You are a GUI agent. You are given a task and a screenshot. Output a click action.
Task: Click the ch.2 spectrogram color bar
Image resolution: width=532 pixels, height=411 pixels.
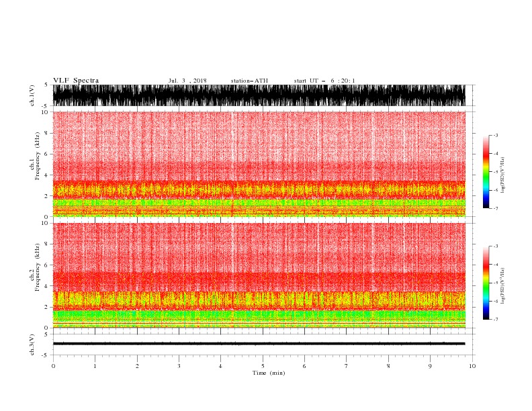(x=486, y=283)
